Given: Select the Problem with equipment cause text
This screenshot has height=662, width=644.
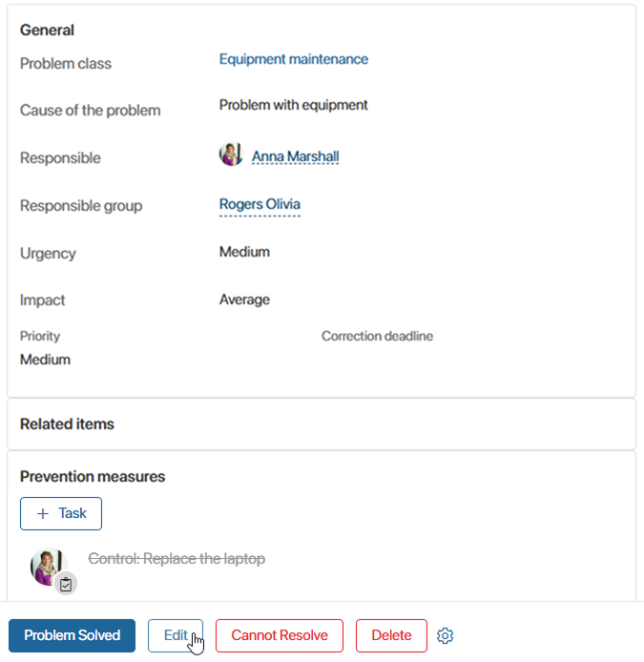Looking at the screenshot, I should click(x=294, y=105).
